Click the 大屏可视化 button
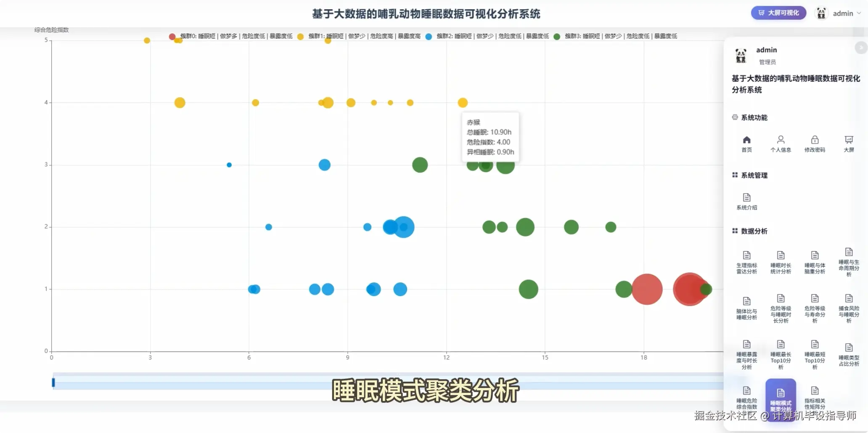 tap(778, 13)
